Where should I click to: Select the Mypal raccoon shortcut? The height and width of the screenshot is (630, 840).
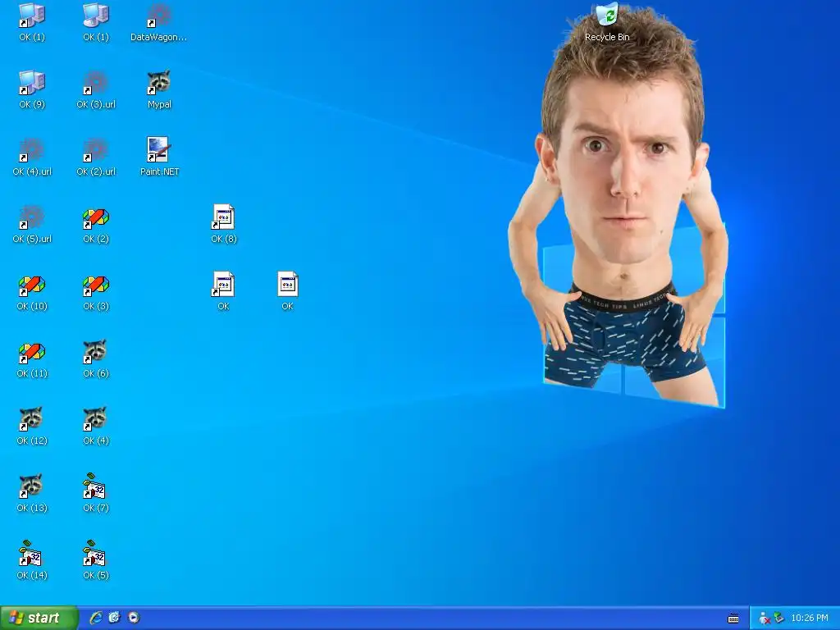tap(159, 89)
